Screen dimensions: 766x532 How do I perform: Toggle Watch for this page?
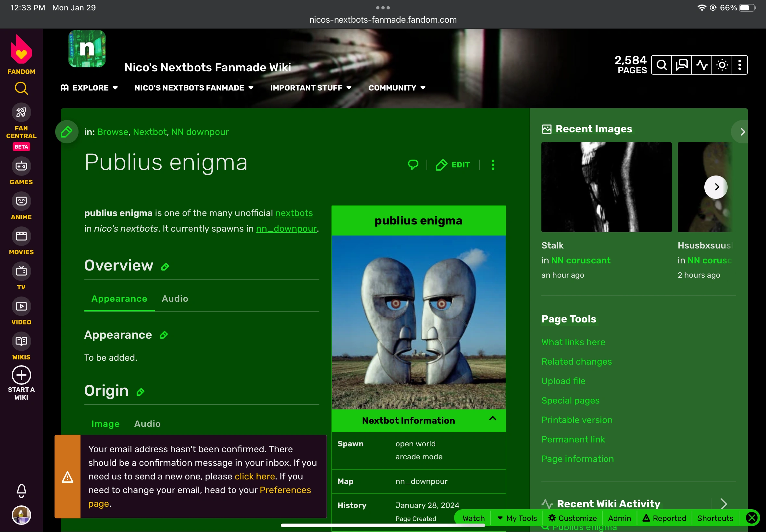(x=473, y=518)
